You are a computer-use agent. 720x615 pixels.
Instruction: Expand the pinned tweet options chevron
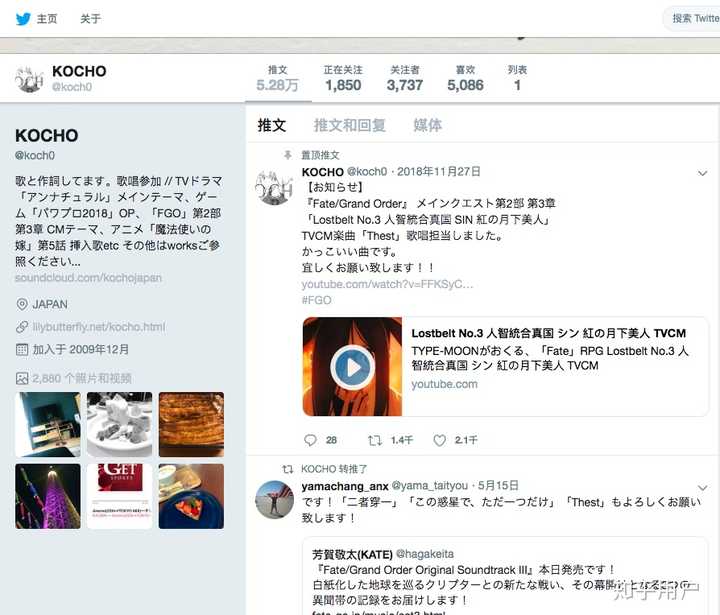click(x=702, y=173)
